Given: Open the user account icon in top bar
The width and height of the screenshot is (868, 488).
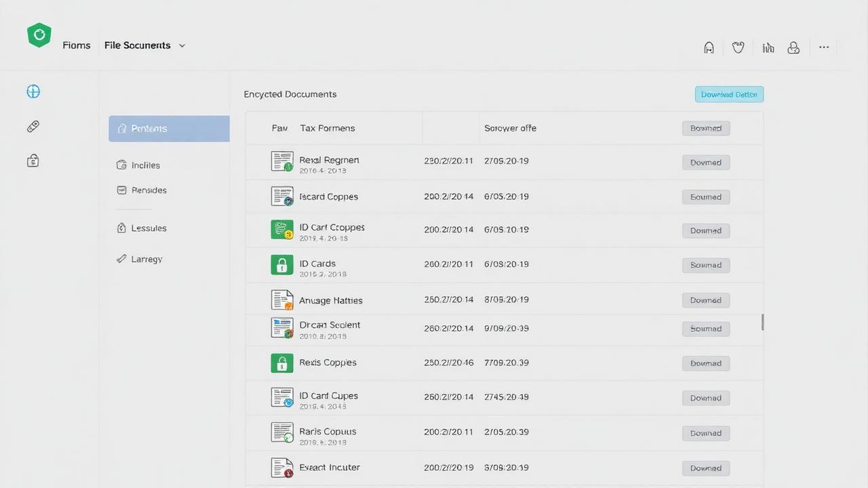Looking at the screenshot, I should tap(793, 47).
